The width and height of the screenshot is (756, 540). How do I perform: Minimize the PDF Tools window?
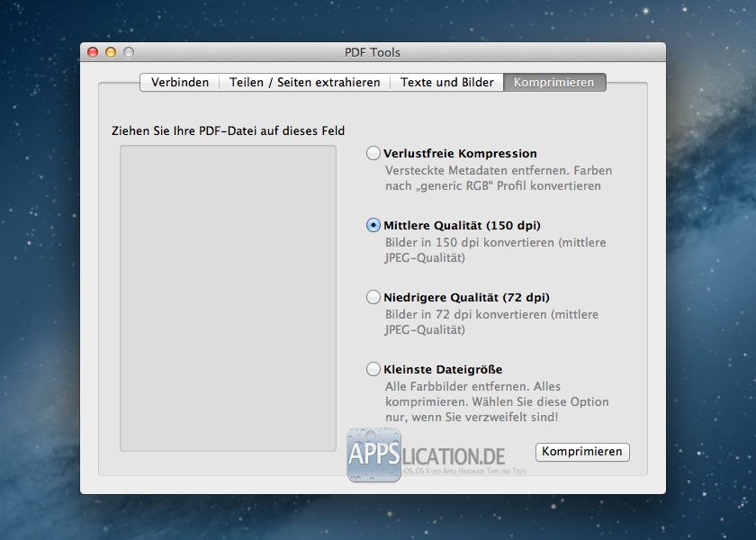pos(111,52)
